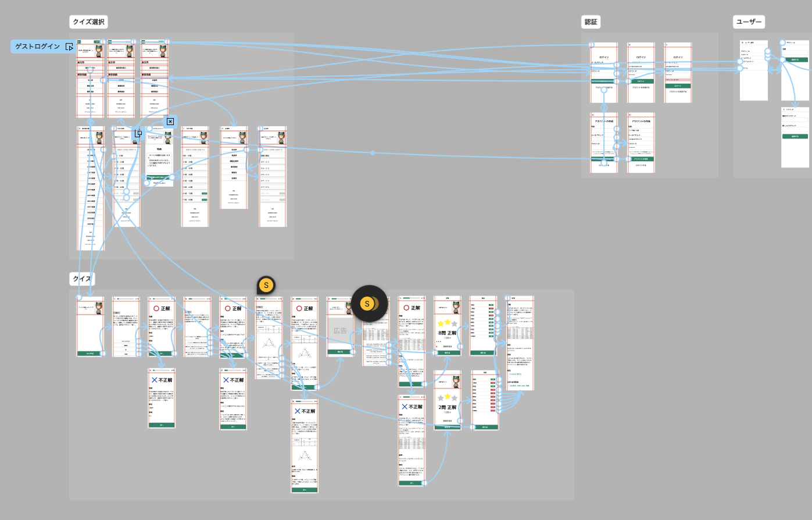Click the prototype connection midpoint handle between sections

pyautogui.click(x=373, y=153)
